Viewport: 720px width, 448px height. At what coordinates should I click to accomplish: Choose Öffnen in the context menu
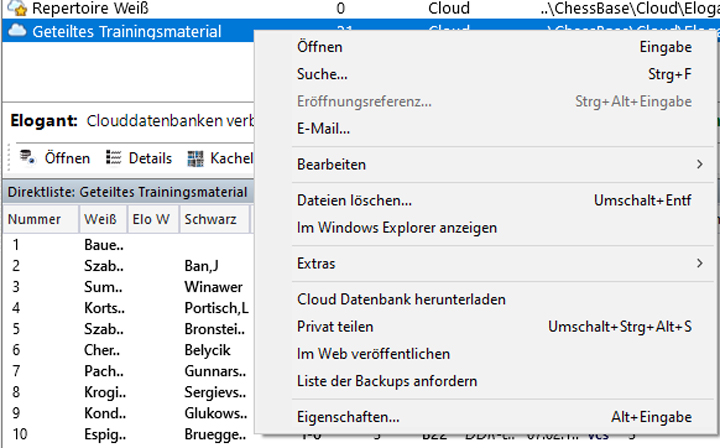320,47
